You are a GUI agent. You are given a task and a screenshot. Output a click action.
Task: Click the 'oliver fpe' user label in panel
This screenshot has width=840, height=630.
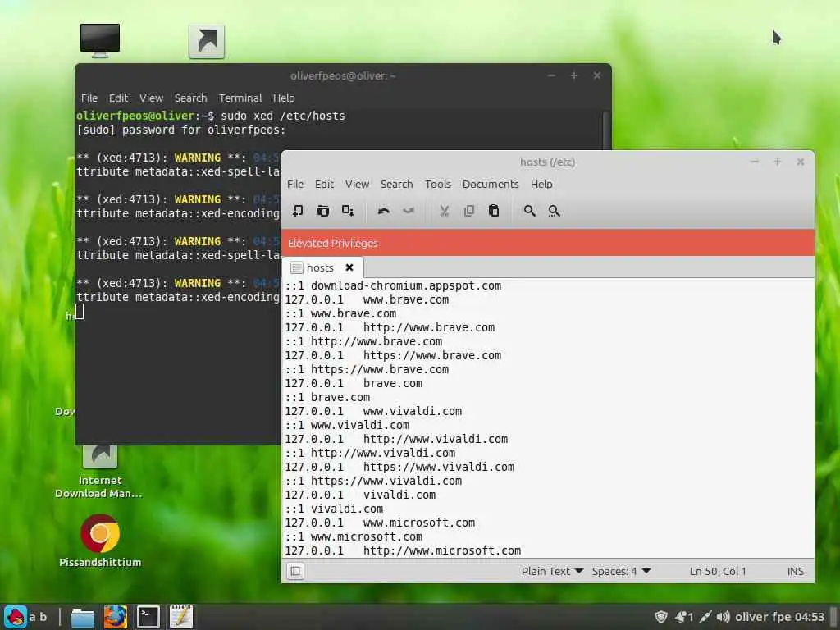click(x=764, y=617)
